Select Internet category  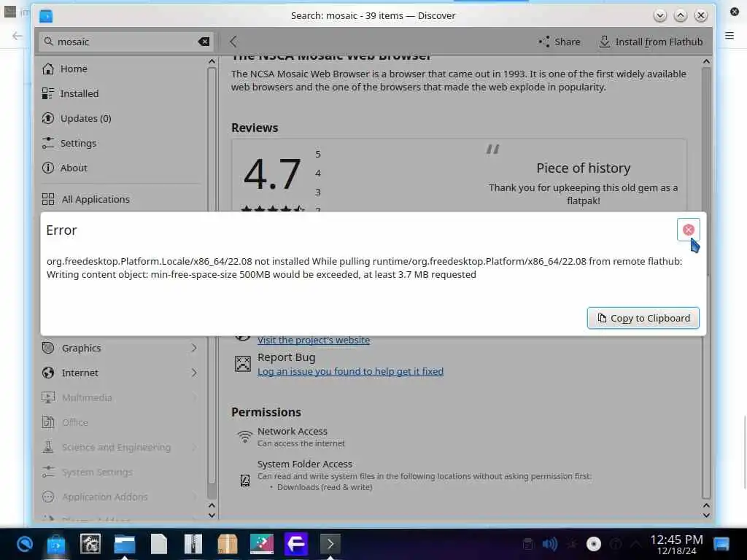(122, 373)
